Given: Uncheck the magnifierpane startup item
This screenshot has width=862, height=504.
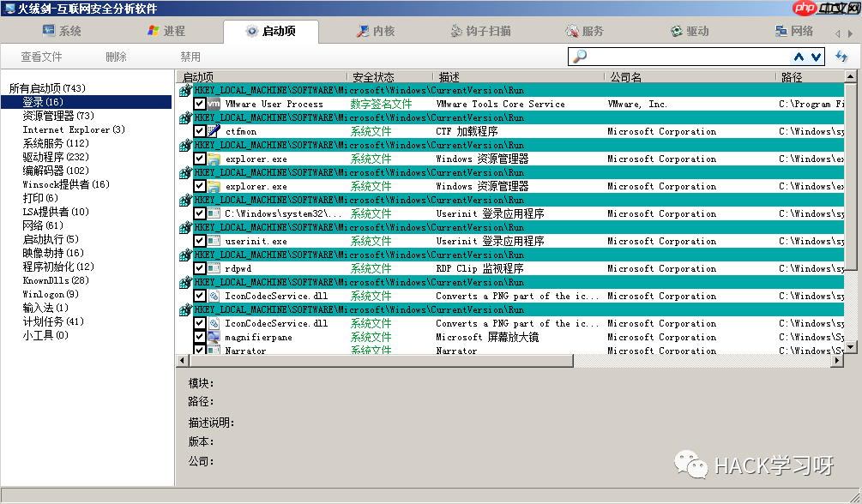Looking at the screenshot, I should (x=199, y=337).
